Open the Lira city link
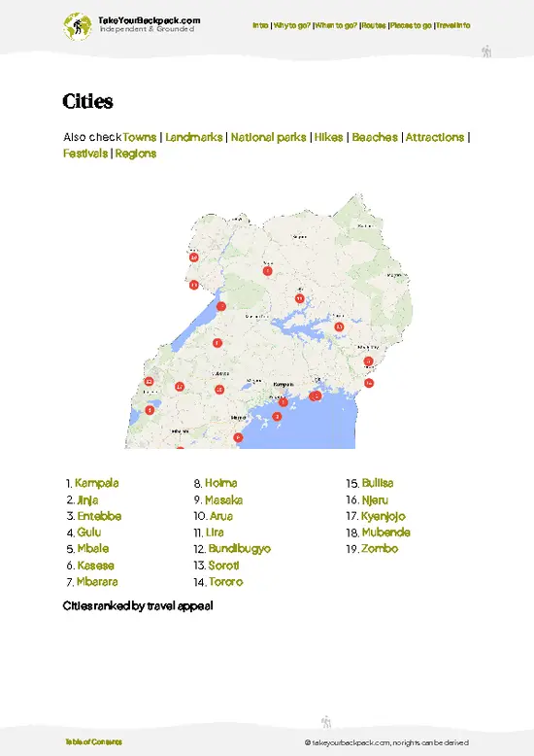The width and height of the screenshot is (534, 756). (x=215, y=533)
